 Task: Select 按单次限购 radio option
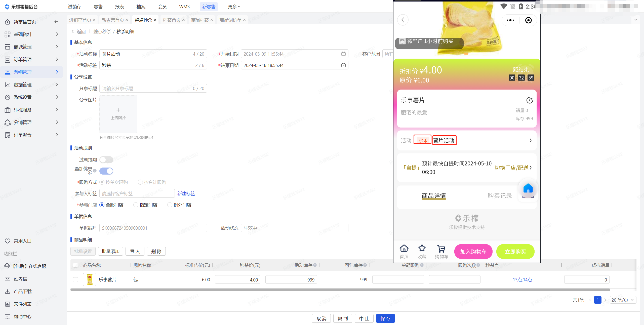[102, 182]
